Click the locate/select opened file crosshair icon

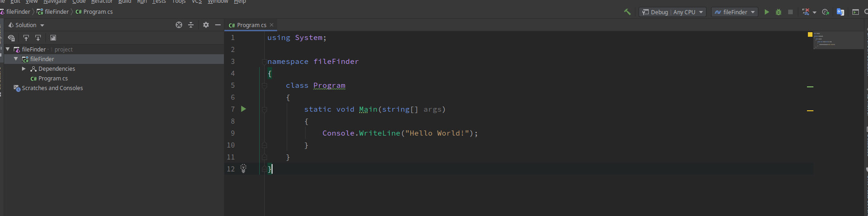click(x=179, y=25)
